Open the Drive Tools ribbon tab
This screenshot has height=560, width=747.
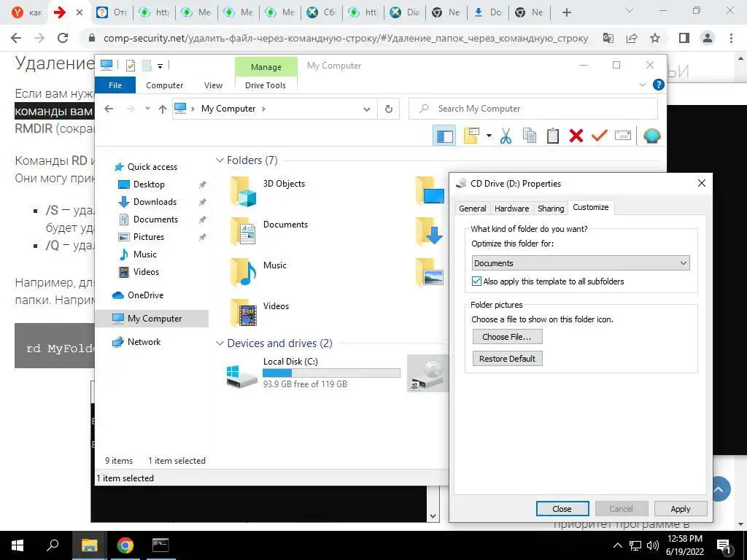tap(266, 85)
